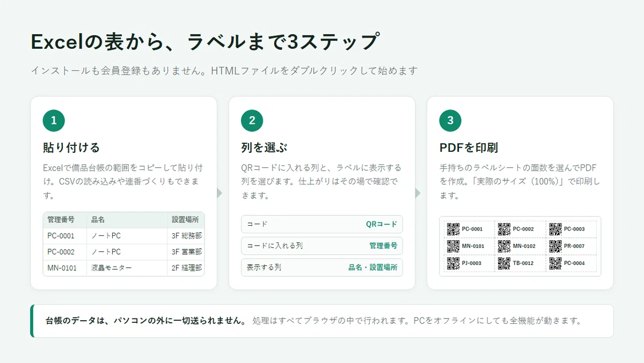Select the MN-0102 label text
Viewport: 644px width, 363px height.
click(x=524, y=246)
